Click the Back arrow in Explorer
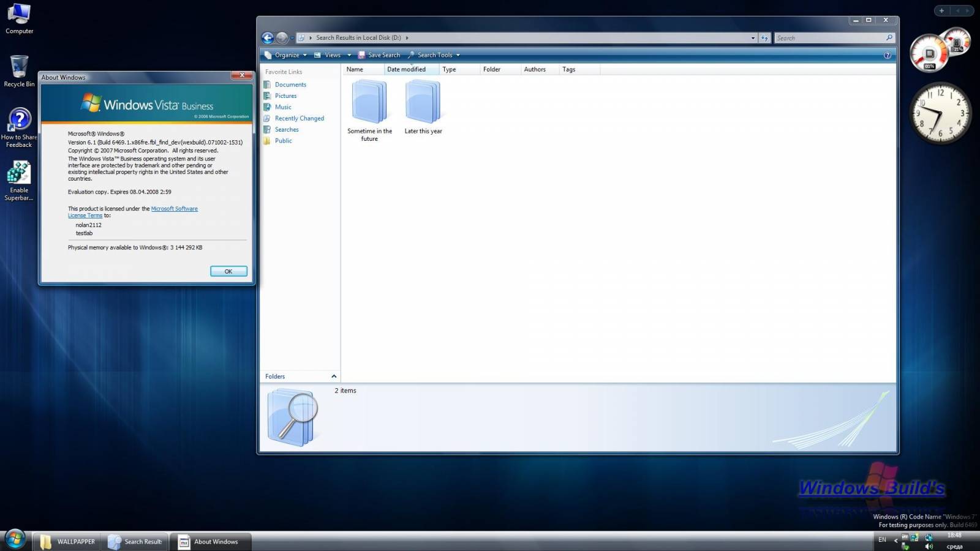This screenshot has height=551, width=980. 268,38
